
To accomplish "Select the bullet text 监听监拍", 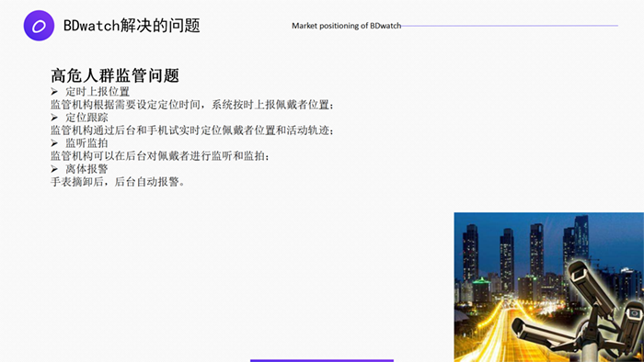I will pyautogui.click(x=87, y=143).
